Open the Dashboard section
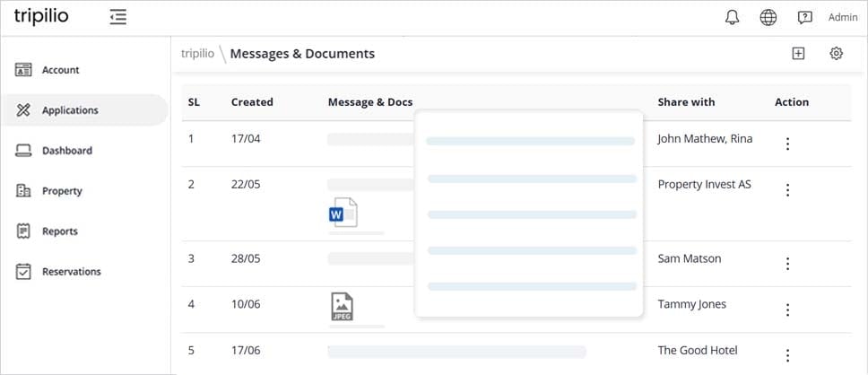Screen dimensions: 868x375 point(67,151)
